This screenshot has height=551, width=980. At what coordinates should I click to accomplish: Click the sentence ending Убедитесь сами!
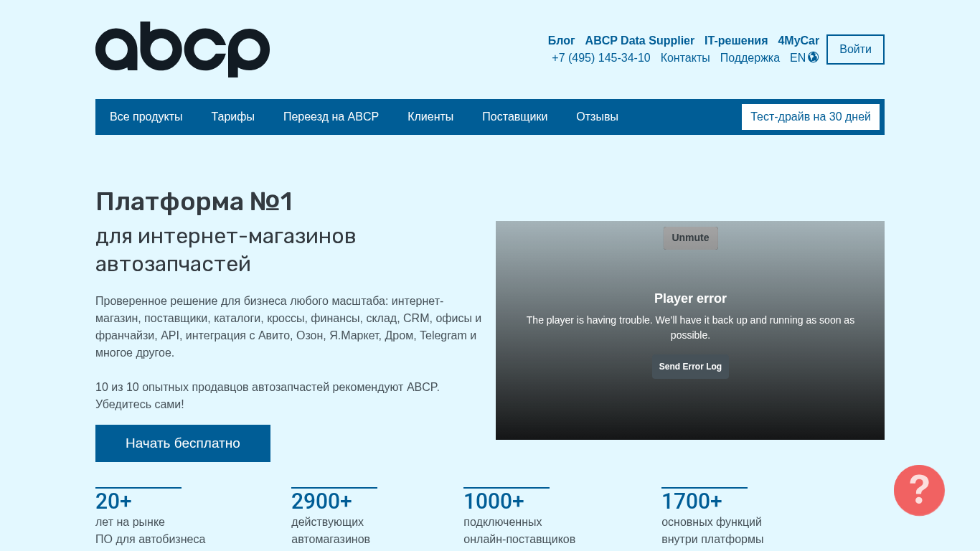pyautogui.click(x=268, y=396)
